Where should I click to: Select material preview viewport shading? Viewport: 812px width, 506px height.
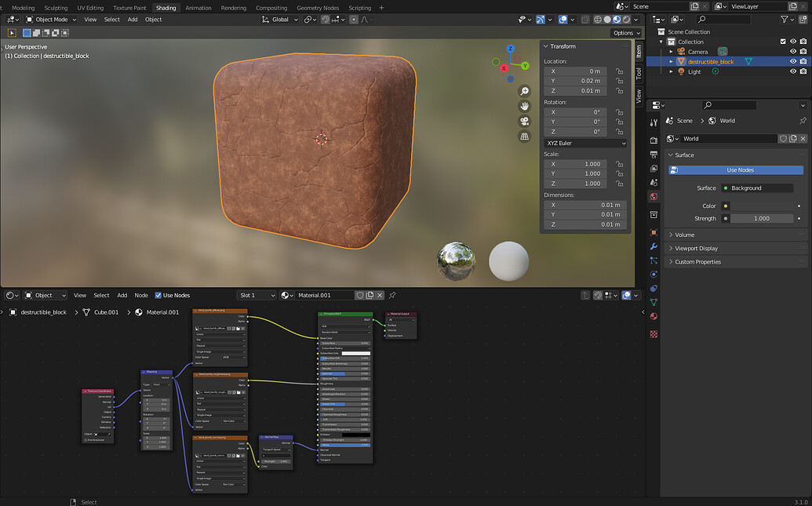pyautogui.click(x=617, y=19)
